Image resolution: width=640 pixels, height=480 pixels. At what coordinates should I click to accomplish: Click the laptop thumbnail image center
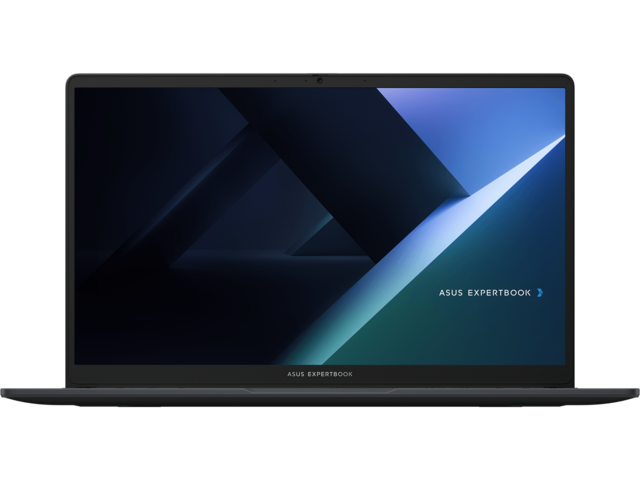pos(320,240)
